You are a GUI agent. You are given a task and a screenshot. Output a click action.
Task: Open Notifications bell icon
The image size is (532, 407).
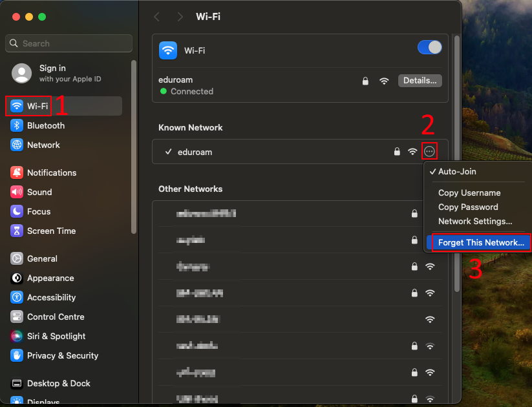17,172
